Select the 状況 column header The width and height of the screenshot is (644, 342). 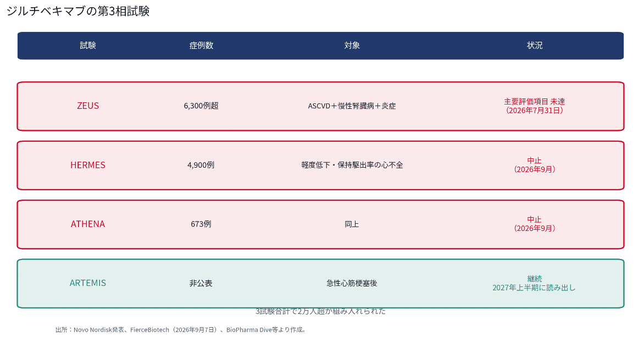(534, 45)
